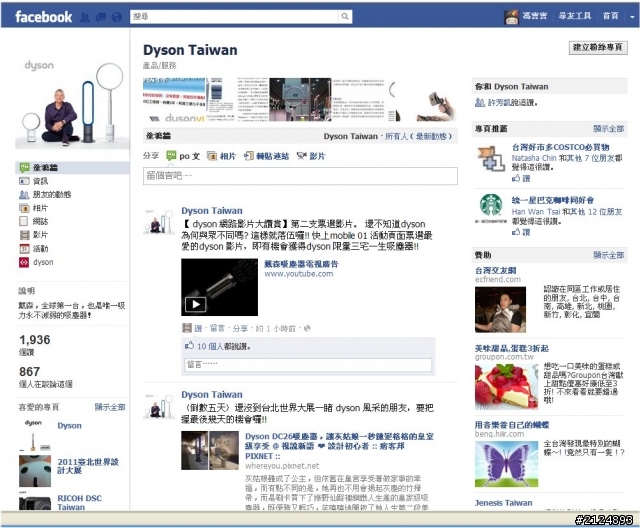Screen dimensions: 640x528
Task: Click the facebook logo
Action: [43, 17]
